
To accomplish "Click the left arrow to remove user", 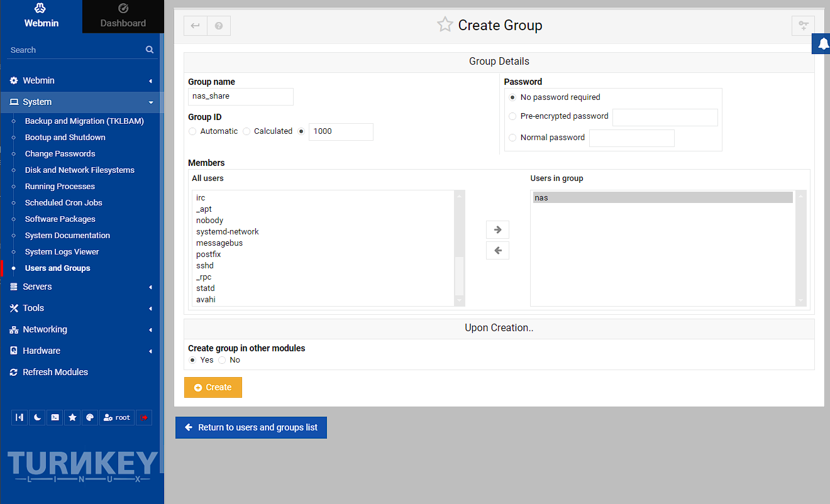I will coord(497,251).
